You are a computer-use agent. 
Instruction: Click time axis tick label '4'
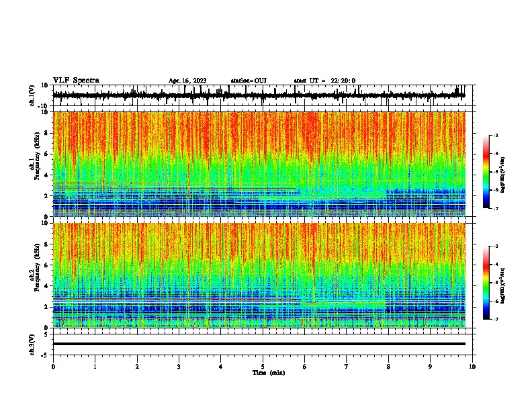pos(220,367)
